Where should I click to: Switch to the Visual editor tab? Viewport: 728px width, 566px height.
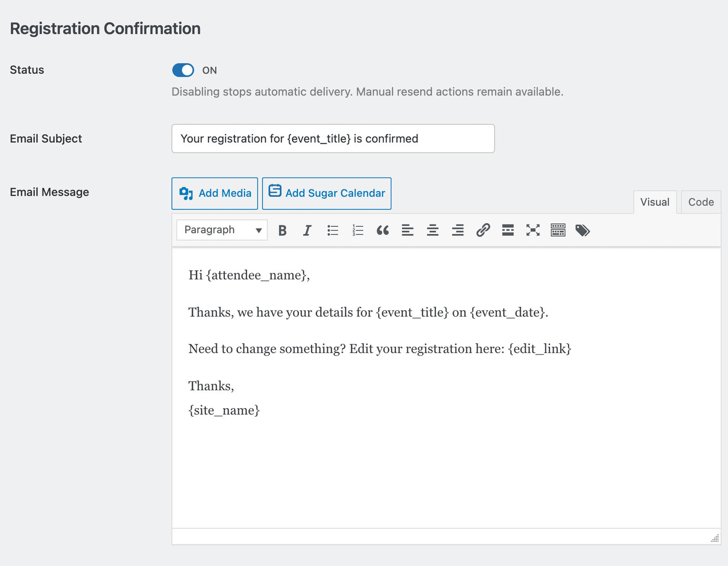click(x=655, y=202)
